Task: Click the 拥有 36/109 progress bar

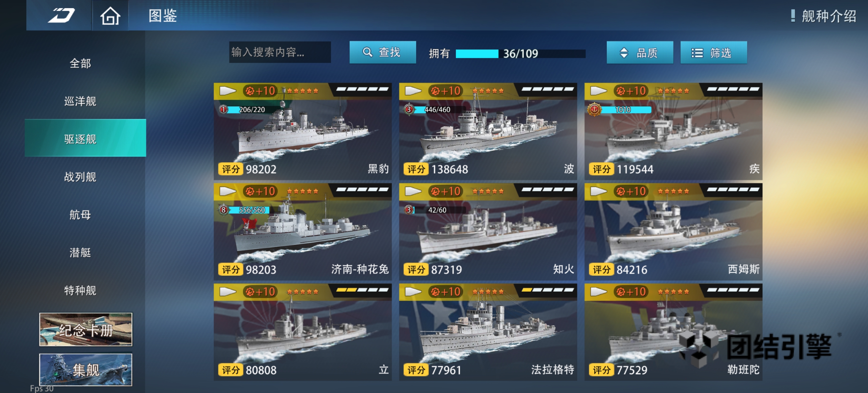Action: [520, 54]
